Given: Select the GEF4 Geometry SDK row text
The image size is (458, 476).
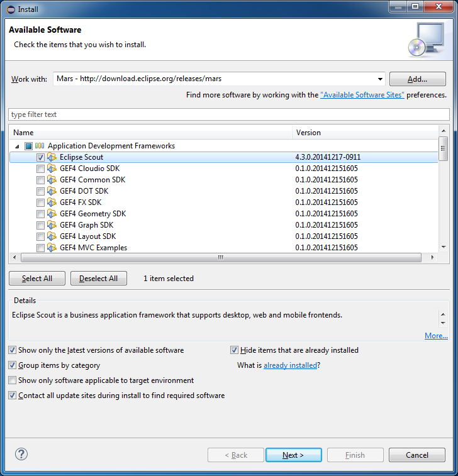Looking at the screenshot, I should pos(92,214).
